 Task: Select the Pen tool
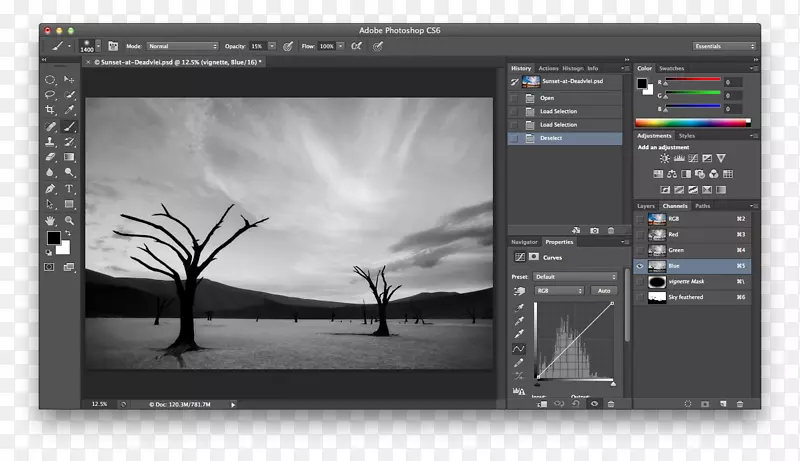pos(49,189)
